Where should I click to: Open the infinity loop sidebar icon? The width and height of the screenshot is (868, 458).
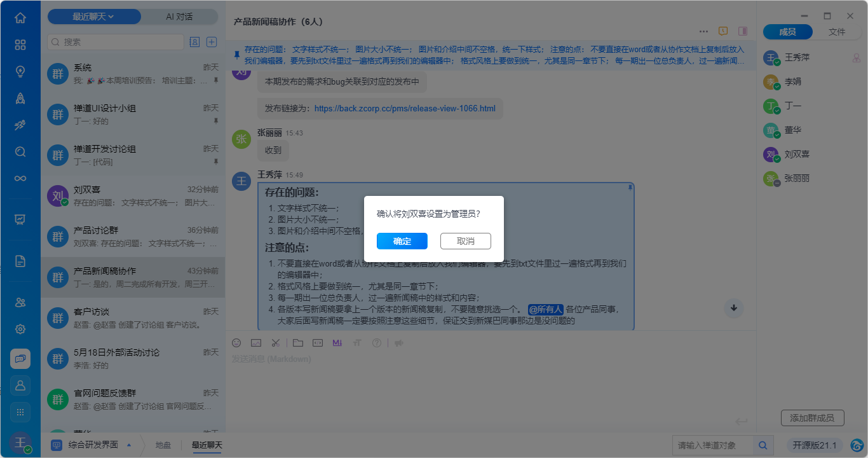pos(20,178)
